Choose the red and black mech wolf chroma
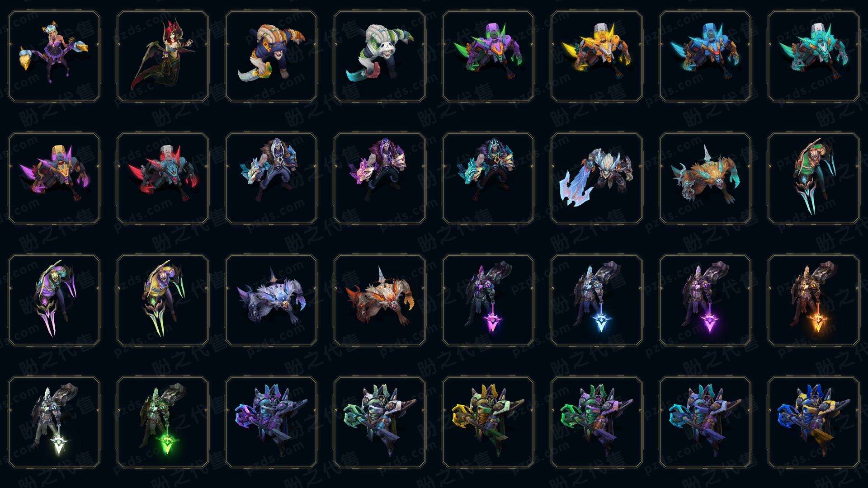The width and height of the screenshot is (868, 488). (163, 178)
